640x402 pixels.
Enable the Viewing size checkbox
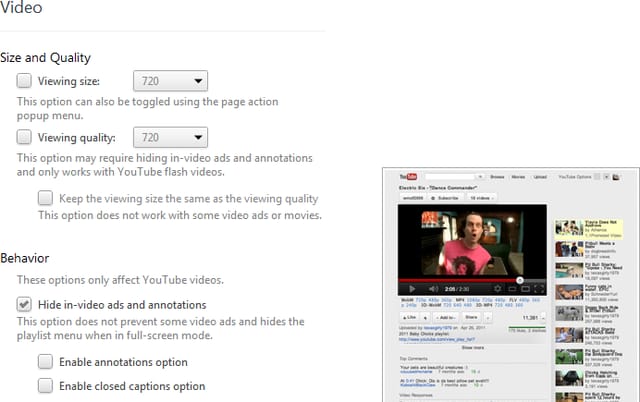click(24, 81)
